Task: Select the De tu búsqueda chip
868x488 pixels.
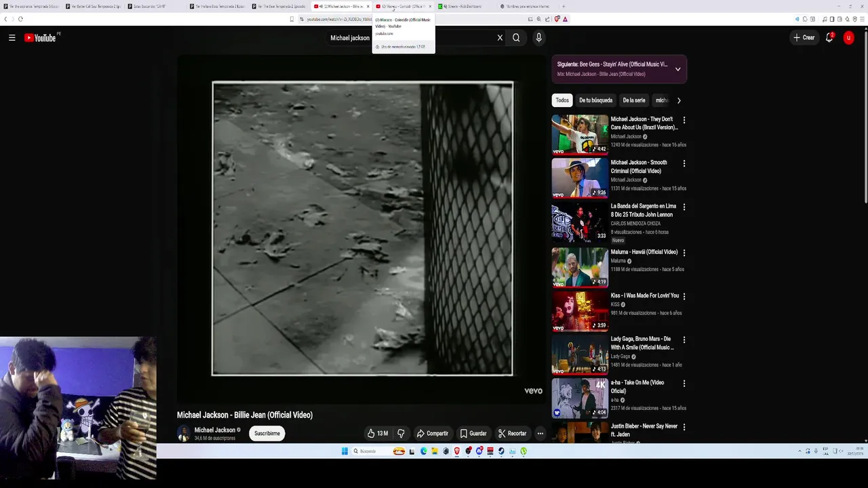Action: click(595, 100)
